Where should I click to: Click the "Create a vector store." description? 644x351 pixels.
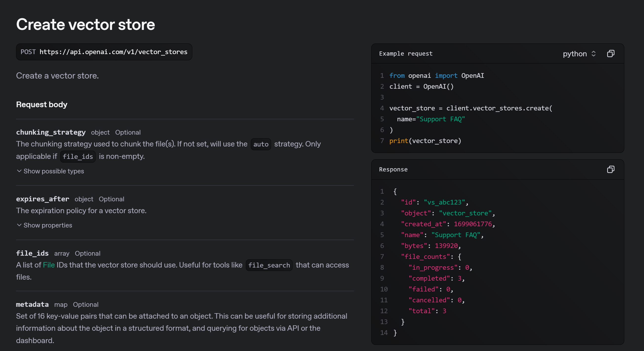[x=57, y=76]
